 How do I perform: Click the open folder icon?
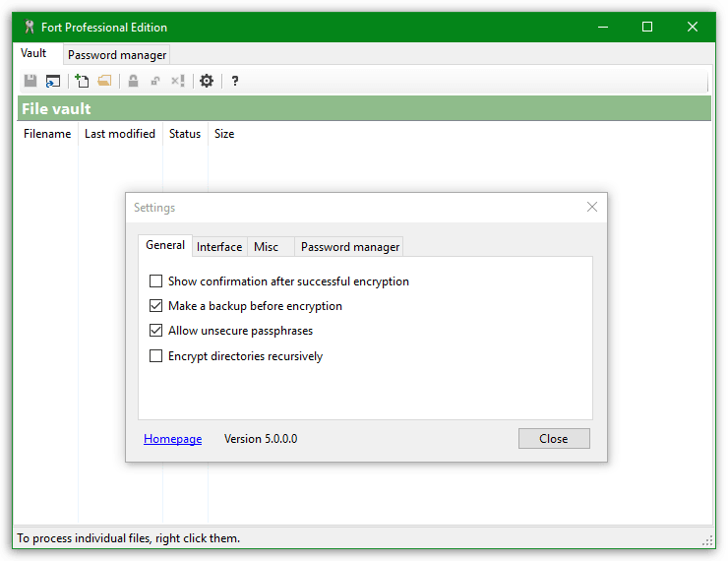point(104,81)
